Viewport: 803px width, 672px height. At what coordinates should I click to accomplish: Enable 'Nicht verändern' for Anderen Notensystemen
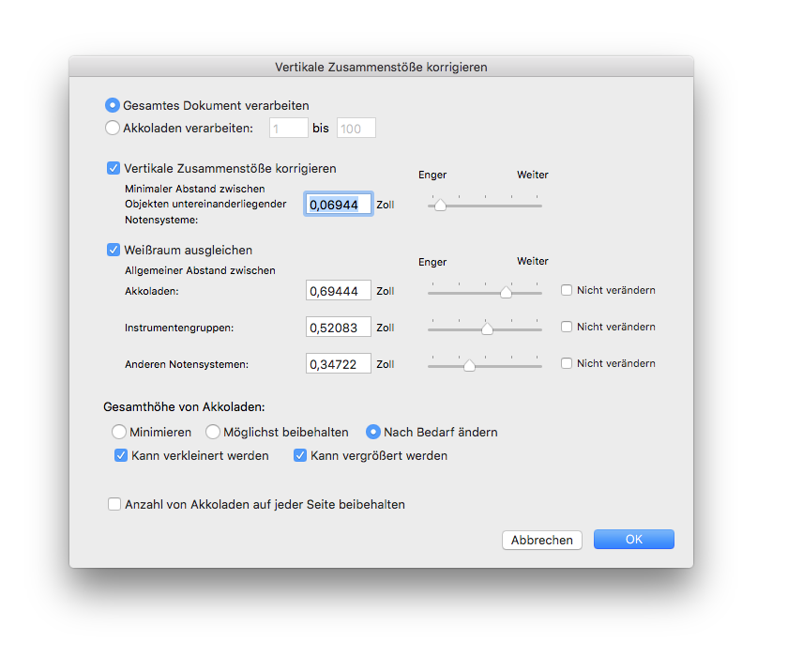(567, 363)
